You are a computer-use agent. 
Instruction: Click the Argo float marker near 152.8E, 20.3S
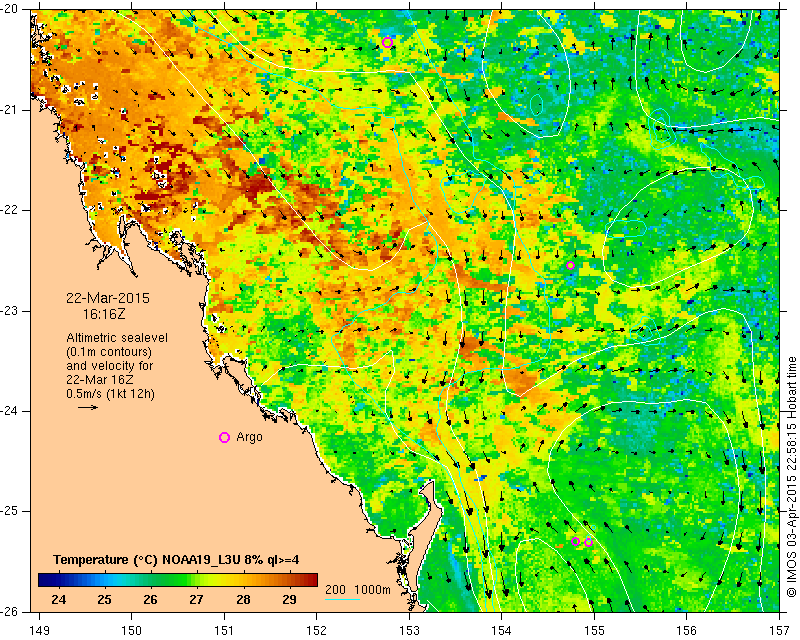[387, 42]
